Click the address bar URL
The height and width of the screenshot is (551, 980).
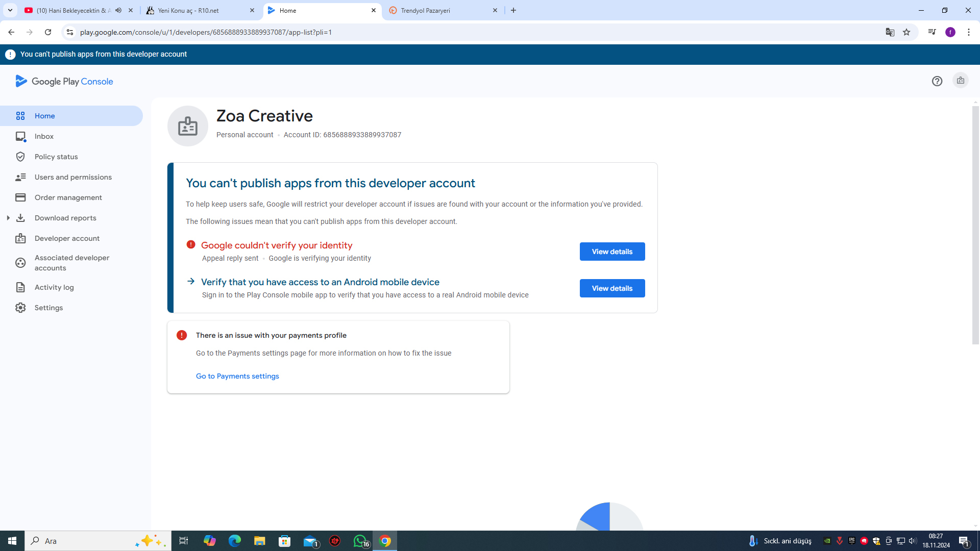206,32
